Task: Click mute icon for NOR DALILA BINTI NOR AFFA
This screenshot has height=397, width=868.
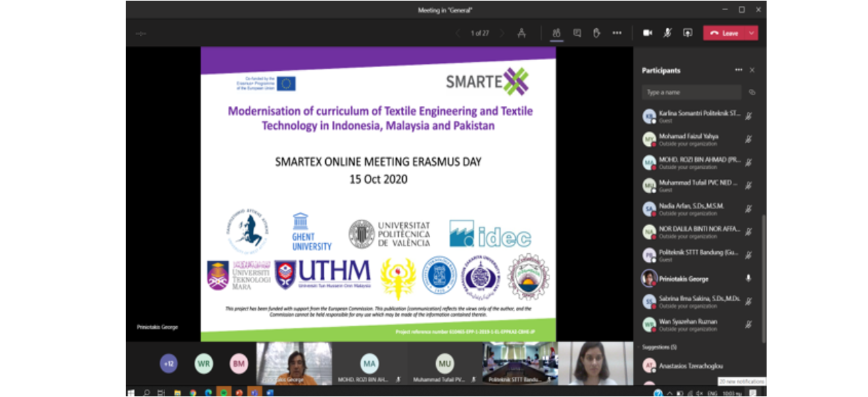Action: [x=749, y=232]
